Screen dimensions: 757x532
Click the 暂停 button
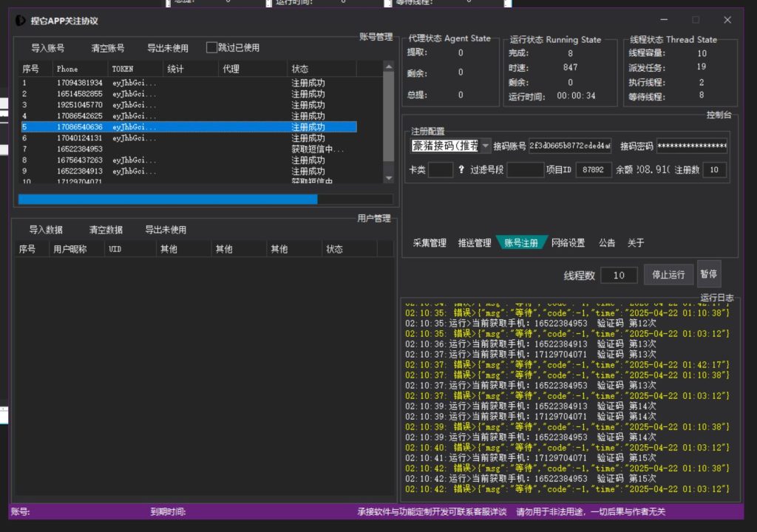[708, 274]
